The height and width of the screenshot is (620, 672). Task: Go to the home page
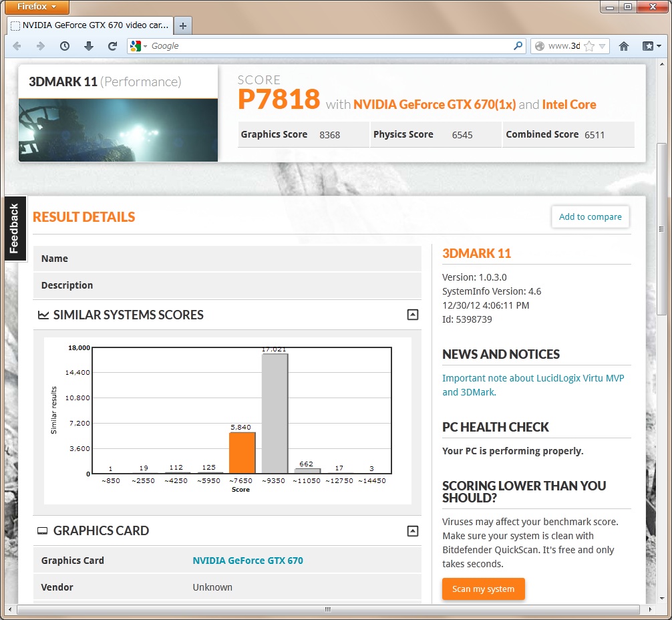pos(624,46)
